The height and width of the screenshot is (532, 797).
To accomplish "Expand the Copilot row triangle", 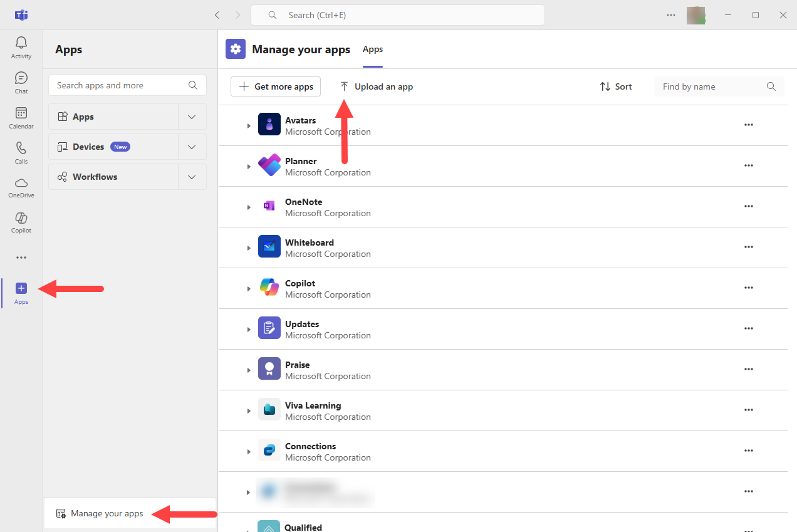I will [x=249, y=289].
